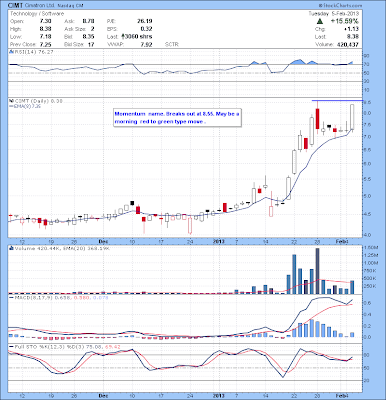Screen dimensions: 386x400
Task: Click the latest tall white candlestick
Action: tap(352, 117)
